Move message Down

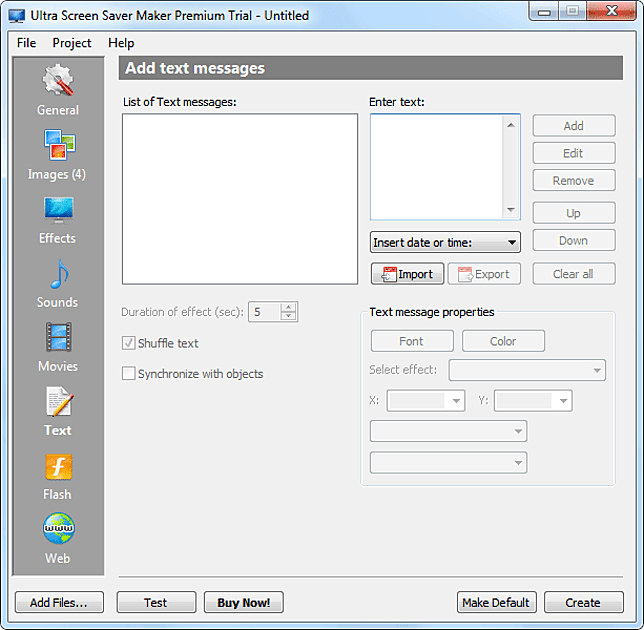coord(574,240)
